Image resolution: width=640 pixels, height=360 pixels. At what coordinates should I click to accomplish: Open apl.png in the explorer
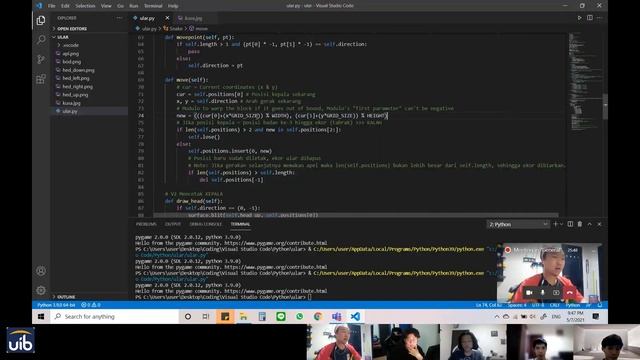tap(71, 53)
